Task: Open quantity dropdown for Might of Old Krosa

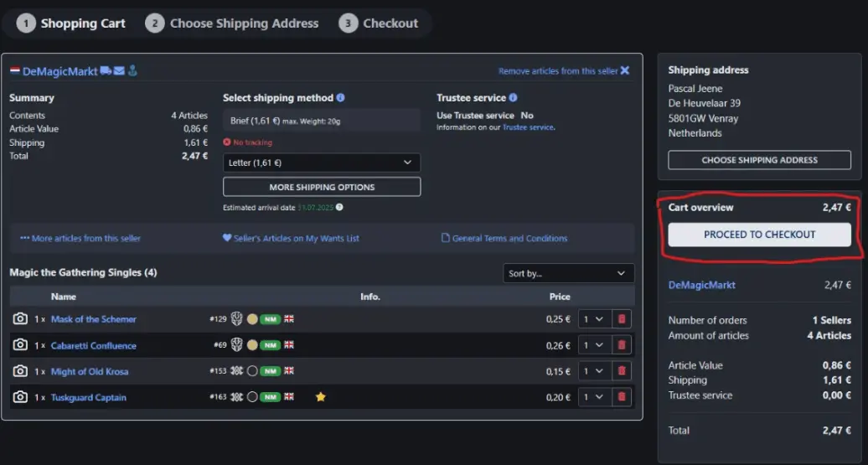Action: (593, 371)
